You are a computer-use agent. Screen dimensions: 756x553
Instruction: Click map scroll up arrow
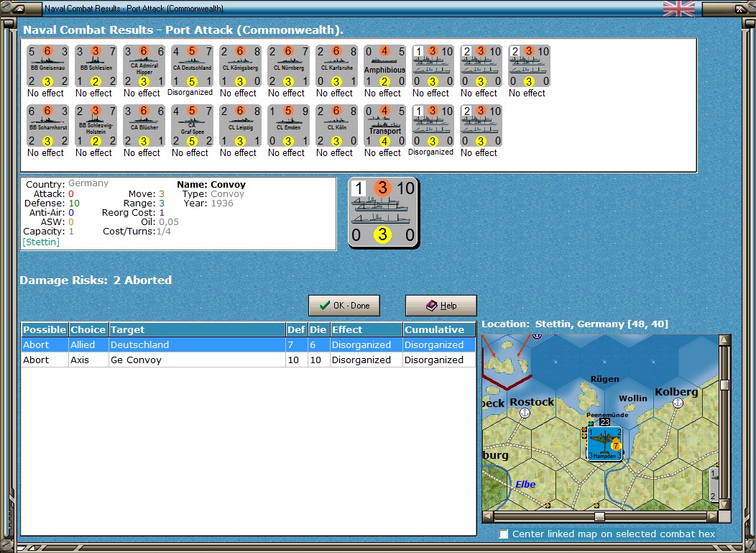[x=724, y=340]
